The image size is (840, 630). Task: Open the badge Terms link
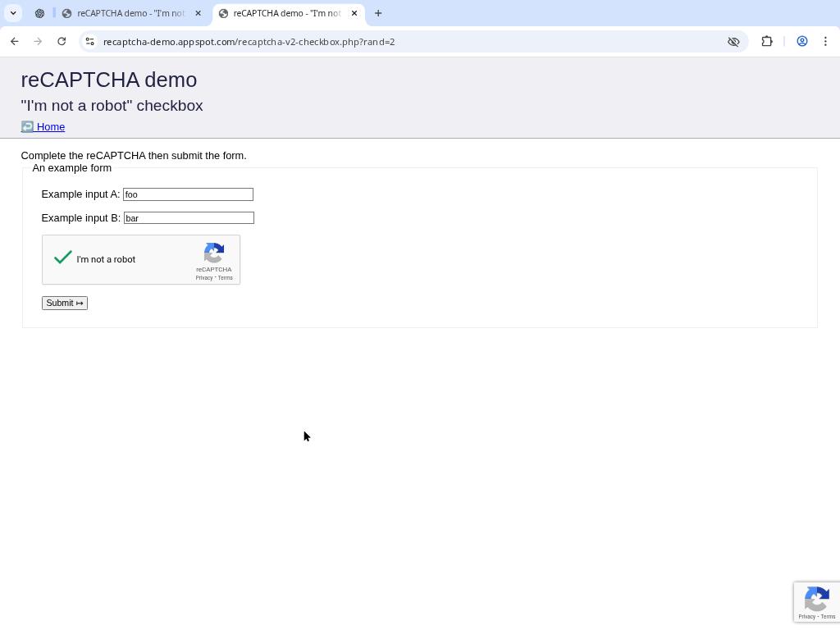828,617
